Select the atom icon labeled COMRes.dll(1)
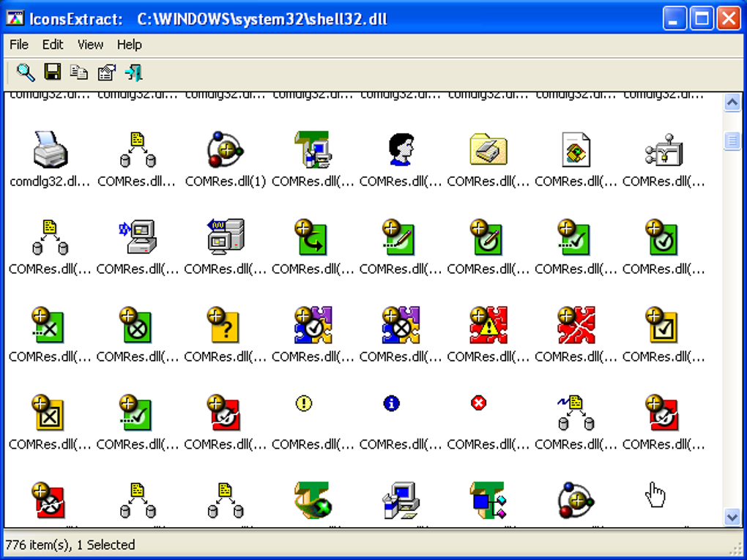 (226, 149)
